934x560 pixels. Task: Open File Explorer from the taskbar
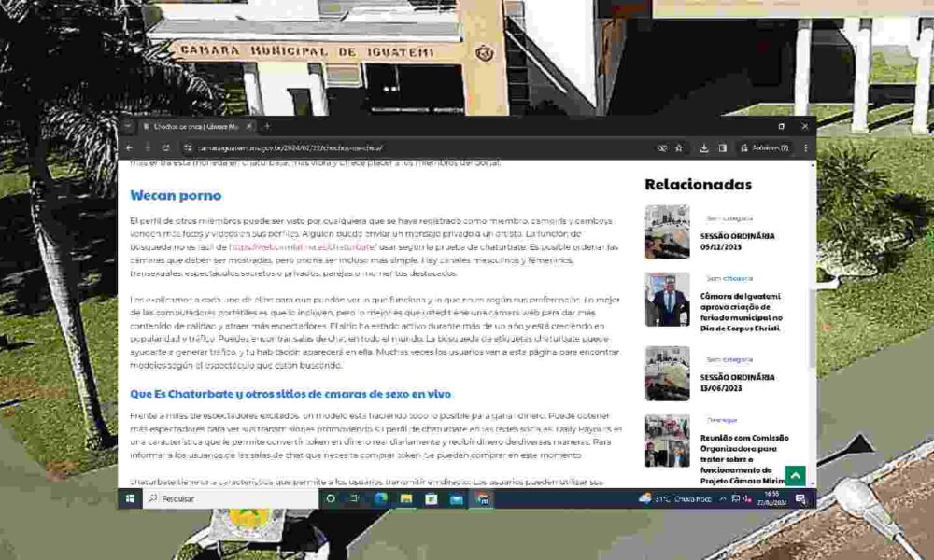[x=406, y=498]
